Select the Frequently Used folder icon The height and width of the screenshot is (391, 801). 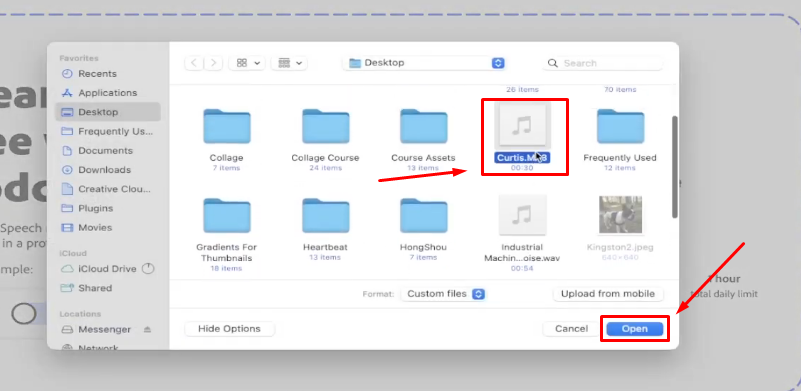tap(620, 126)
